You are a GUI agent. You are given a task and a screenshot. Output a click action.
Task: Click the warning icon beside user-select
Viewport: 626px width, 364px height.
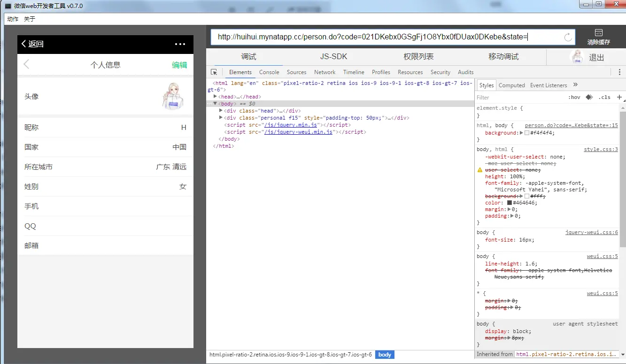pos(480,170)
